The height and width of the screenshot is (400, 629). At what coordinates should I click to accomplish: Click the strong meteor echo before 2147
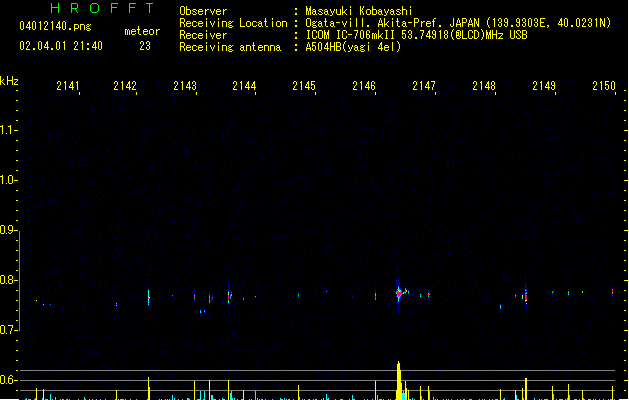(x=399, y=294)
